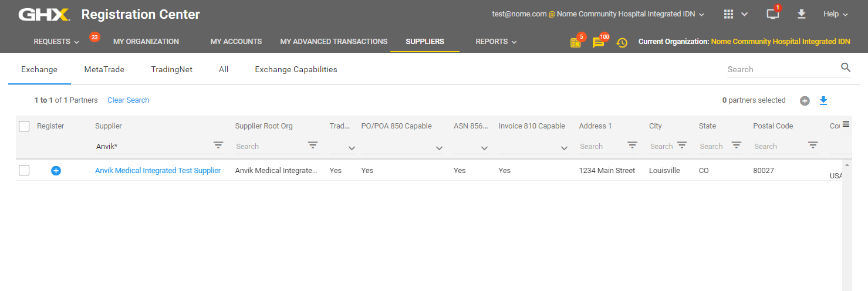Click the Postal Code search field
Image resolution: width=868 pixels, height=291 pixels.
point(779,147)
